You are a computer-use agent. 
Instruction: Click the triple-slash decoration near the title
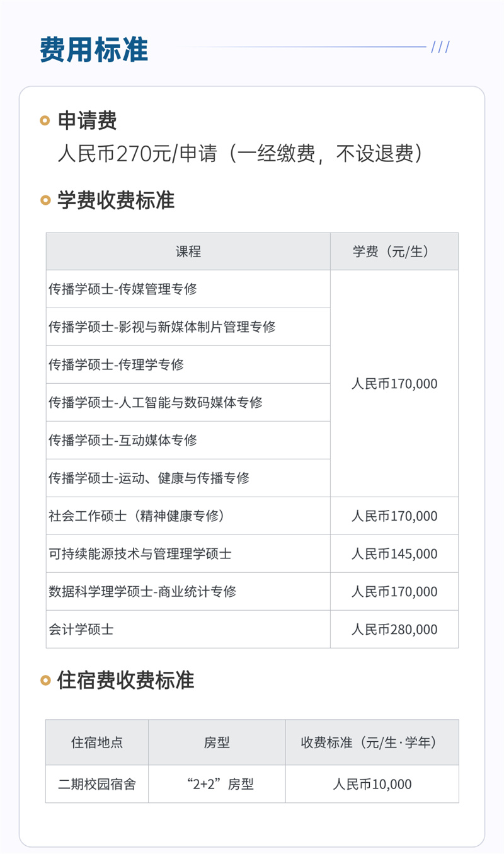point(440,47)
